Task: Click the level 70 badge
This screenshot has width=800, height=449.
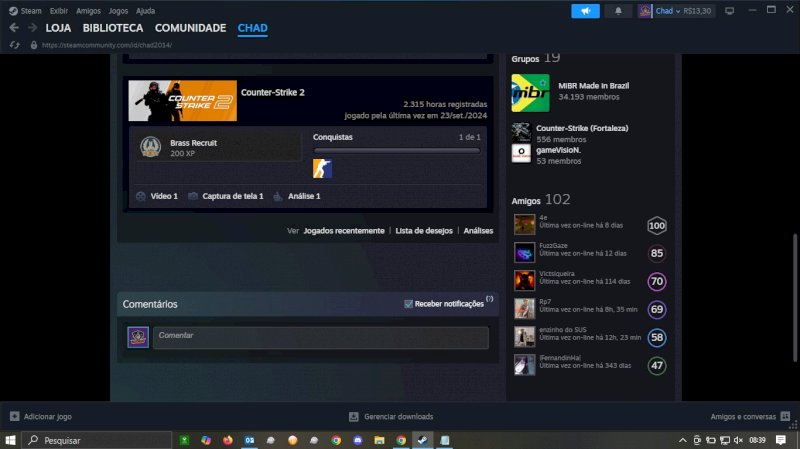Action: 657,282
